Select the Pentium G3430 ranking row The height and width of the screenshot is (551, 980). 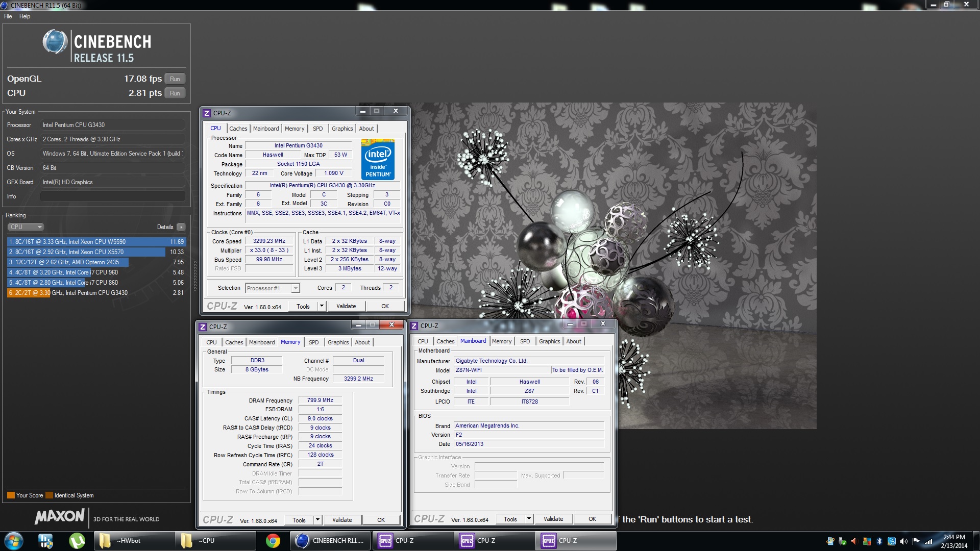tap(96, 293)
